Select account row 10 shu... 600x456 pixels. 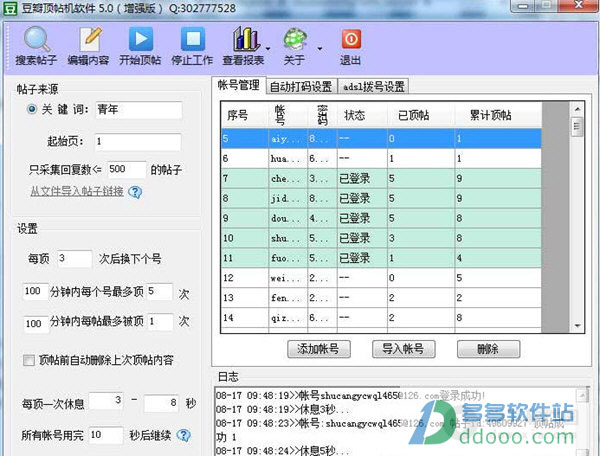tap(381, 238)
